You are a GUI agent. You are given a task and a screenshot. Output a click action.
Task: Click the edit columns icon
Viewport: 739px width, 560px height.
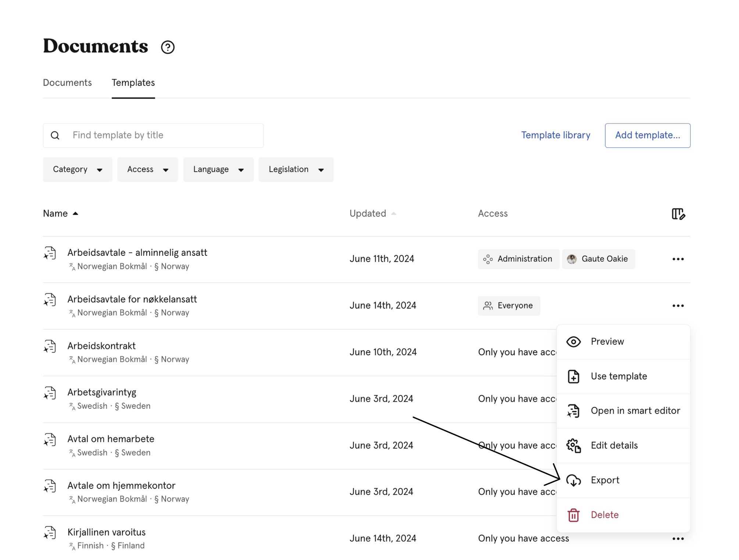(678, 214)
